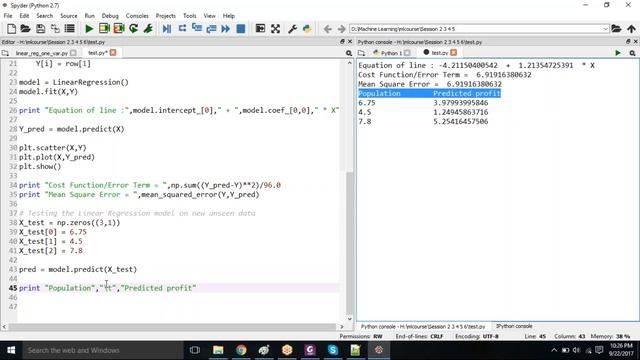The width and height of the screenshot is (640, 360).
Task: Open Chrome from the taskbar
Action: point(241,350)
